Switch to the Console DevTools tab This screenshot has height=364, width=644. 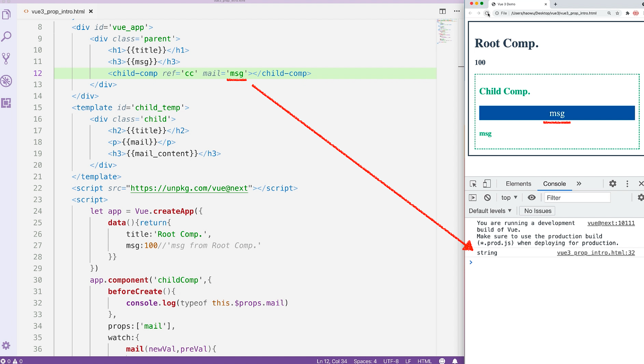(554, 184)
